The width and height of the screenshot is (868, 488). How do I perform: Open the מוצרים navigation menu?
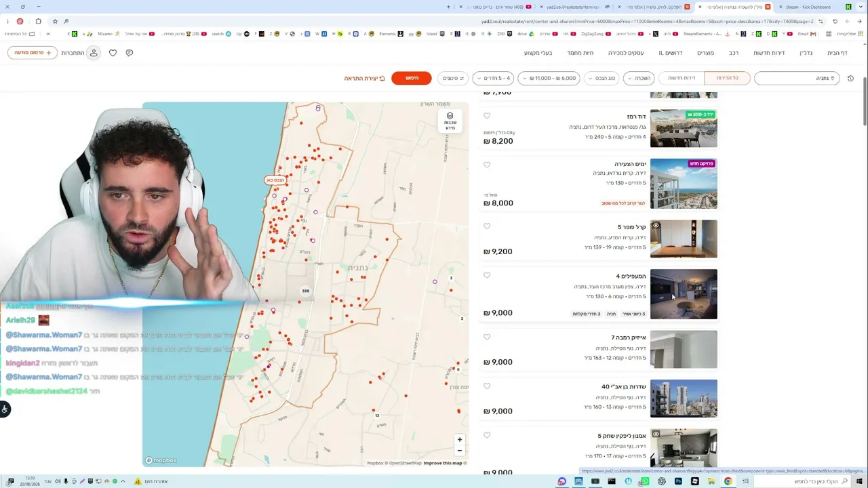coord(706,53)
